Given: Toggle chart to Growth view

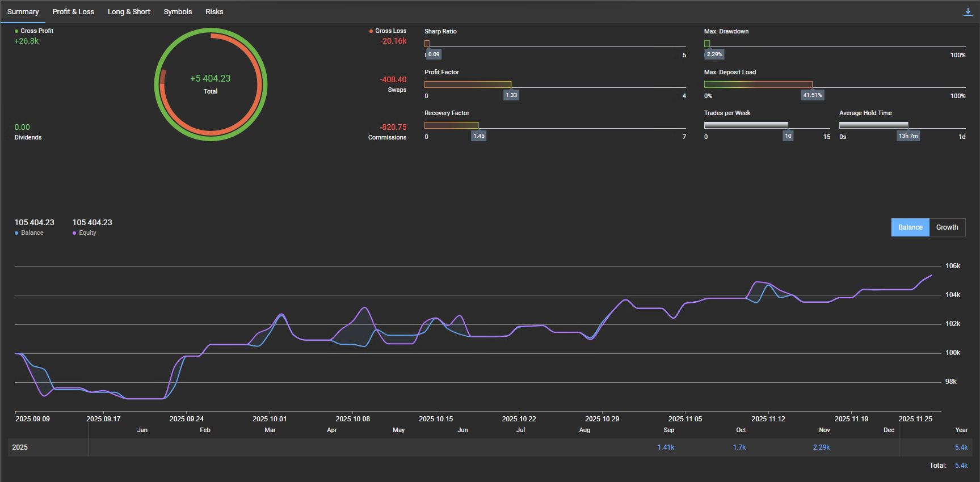Looking at the screenshot, I should (x=947, y=227).
